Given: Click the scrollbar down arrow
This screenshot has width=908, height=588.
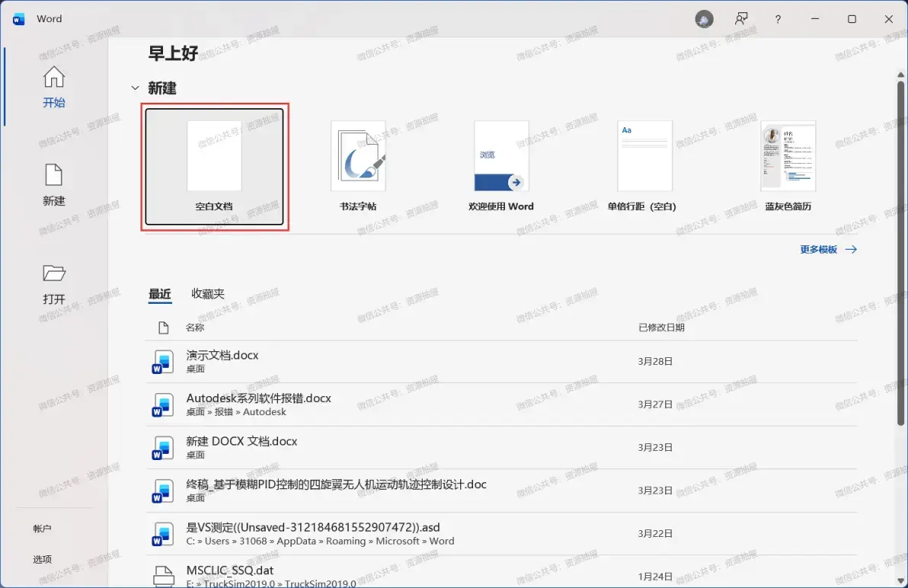Looking at the screenshot, I should tap(900, 580).
